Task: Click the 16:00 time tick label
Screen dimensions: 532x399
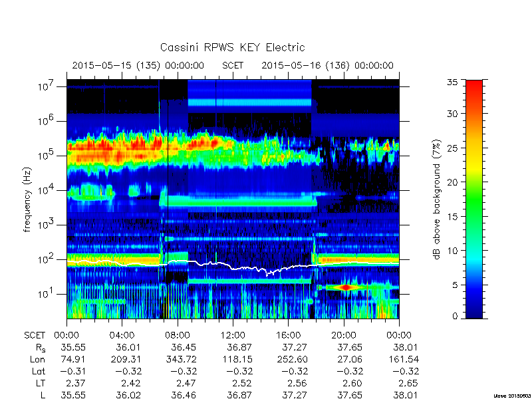Action: [288, 335]
